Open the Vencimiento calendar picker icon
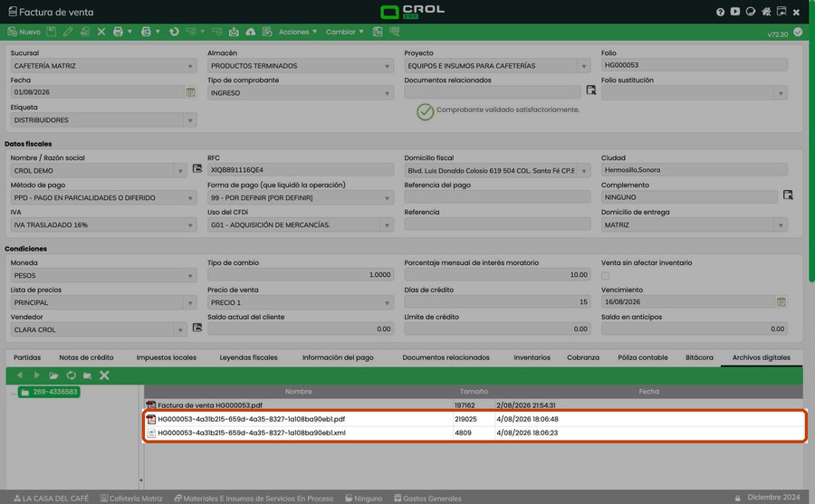The image size is (815, 504). pos(781,302)
